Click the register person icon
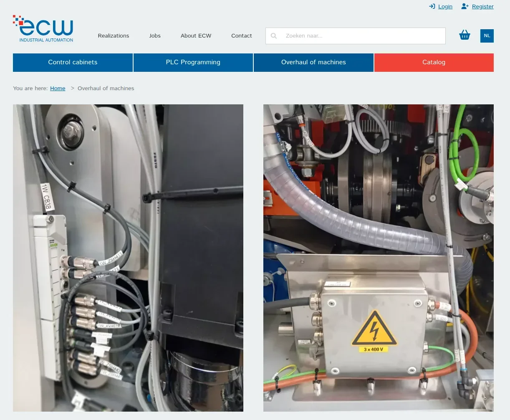Screen dimensions: 510x420 click(465, 6)
